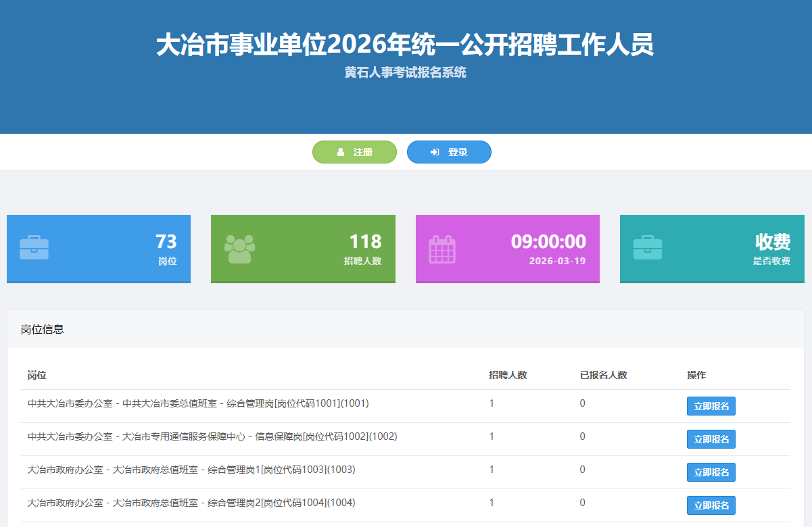Click the briefcase icon on 收费 card
Screen dimensions: 812x527
click(x=647, y=248)
